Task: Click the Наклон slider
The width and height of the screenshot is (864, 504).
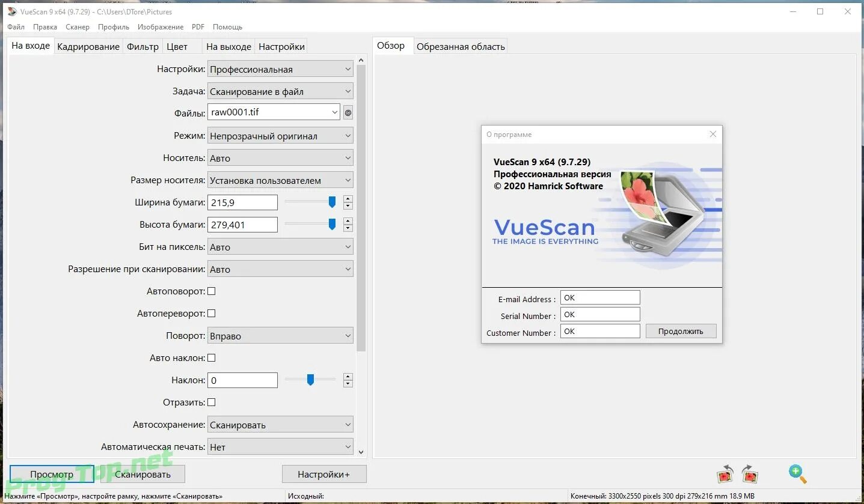Action: pyautogui.click(x=310, y=380)
